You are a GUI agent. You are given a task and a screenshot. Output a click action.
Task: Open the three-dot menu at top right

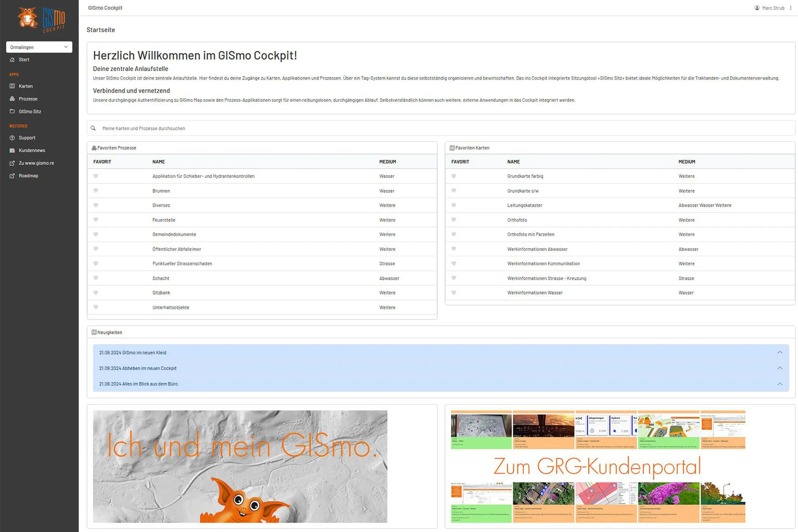(791, 8)
